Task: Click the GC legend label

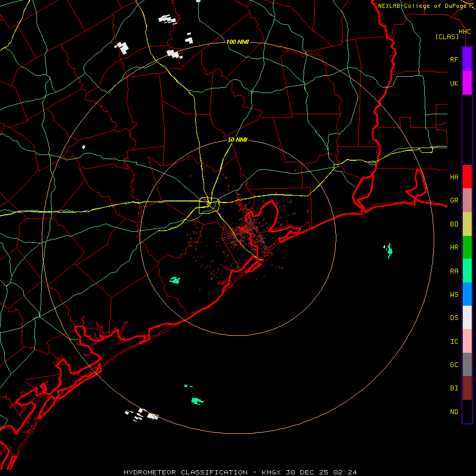Action: tap(454, 365)
